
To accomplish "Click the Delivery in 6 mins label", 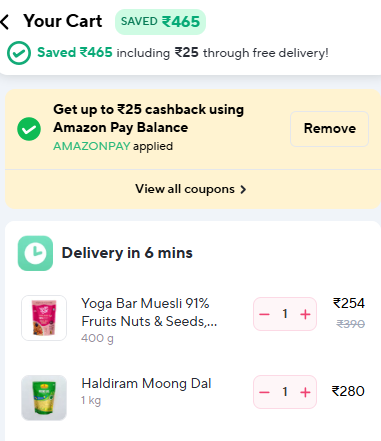I will (x=127, y=253).
